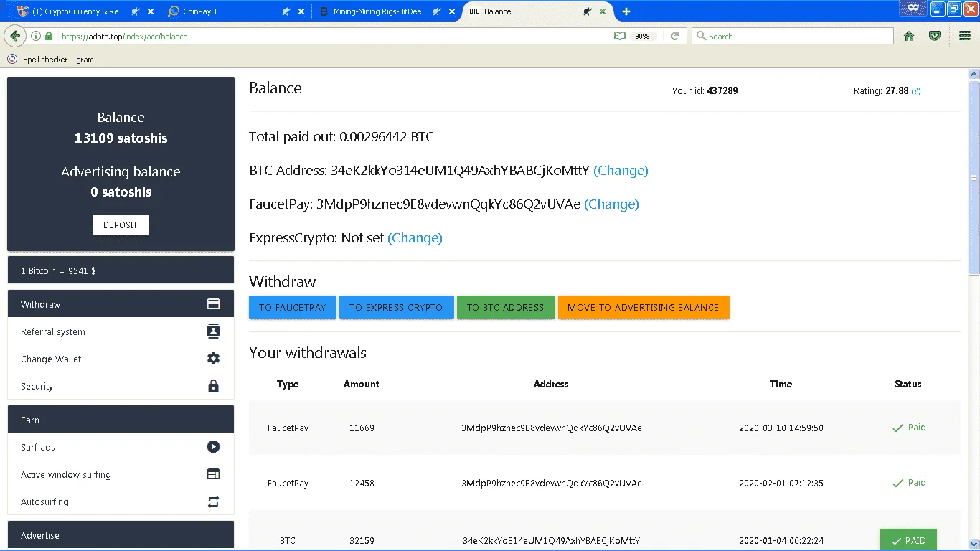The image size is (980, 551).
Task: Click page scrollbar up arrow
Action: pyautogui.click(x=974, y=75)
